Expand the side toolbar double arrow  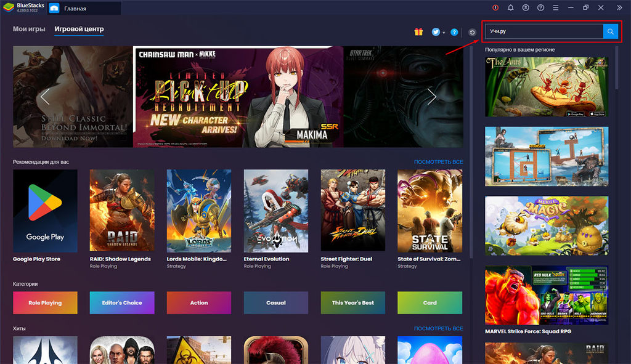point(619,7)
